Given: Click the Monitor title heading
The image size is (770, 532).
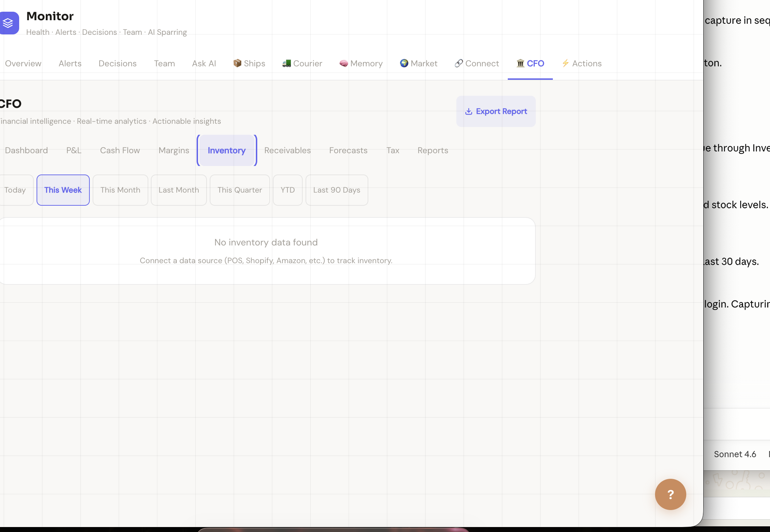Looking at the screenshot, I should pyautogui.click(x=50, y=16).
